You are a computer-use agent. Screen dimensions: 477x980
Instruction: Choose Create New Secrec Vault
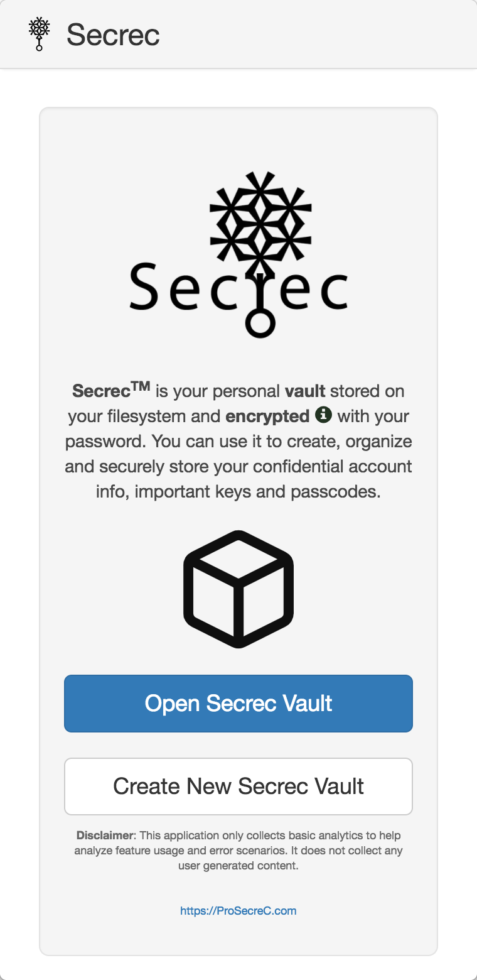coord(238,787)
